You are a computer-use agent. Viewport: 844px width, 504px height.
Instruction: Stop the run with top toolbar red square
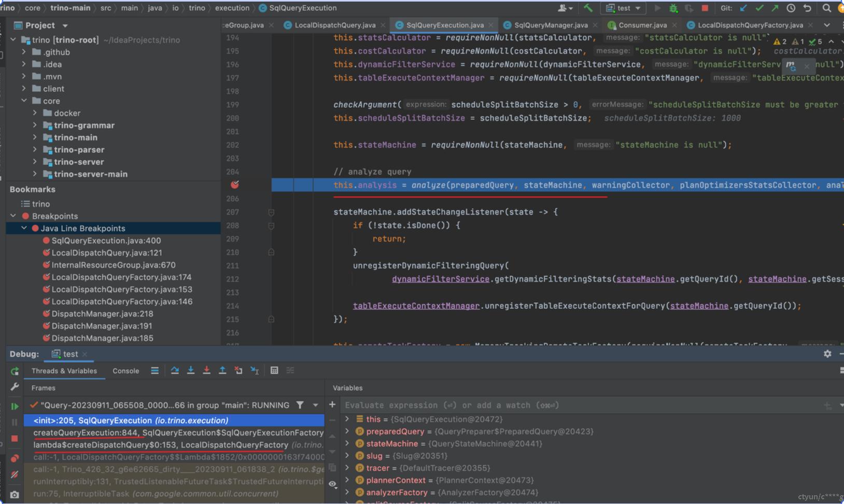coord(705,8)
